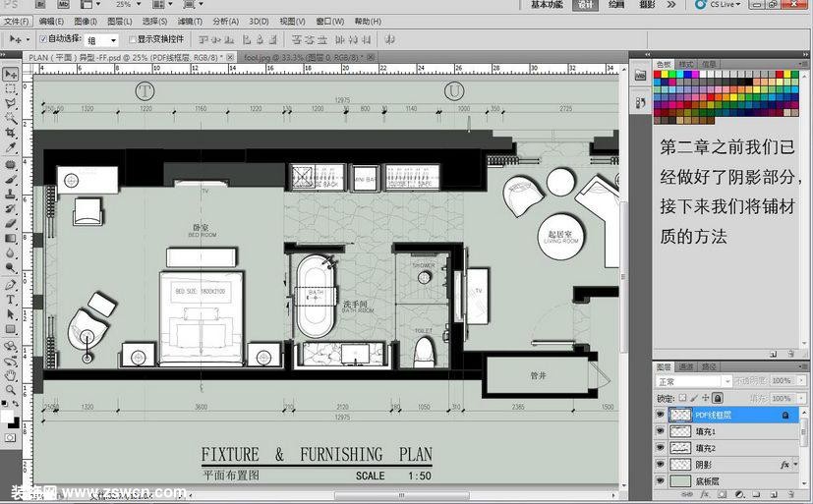Screen dimensions: 813x504
Task: Select the Pen tool
Action: click(x=11, y=285)
